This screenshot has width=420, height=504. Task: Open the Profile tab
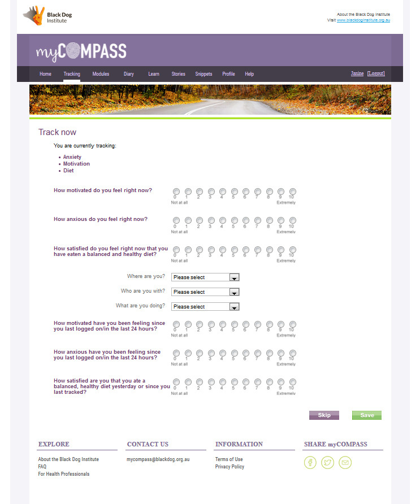point(228,74)
